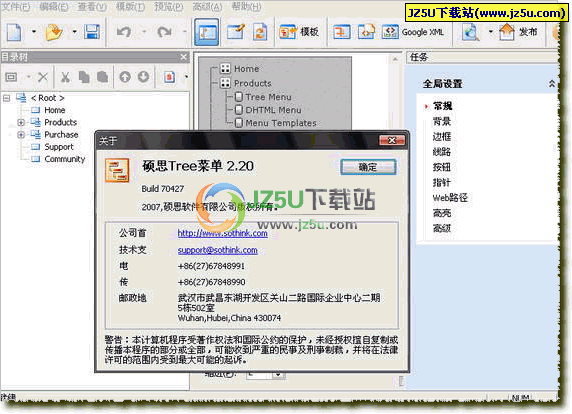Select the 指针 setting in the task panel
This screenshot has height=414, width=572.
click(442, 182)
